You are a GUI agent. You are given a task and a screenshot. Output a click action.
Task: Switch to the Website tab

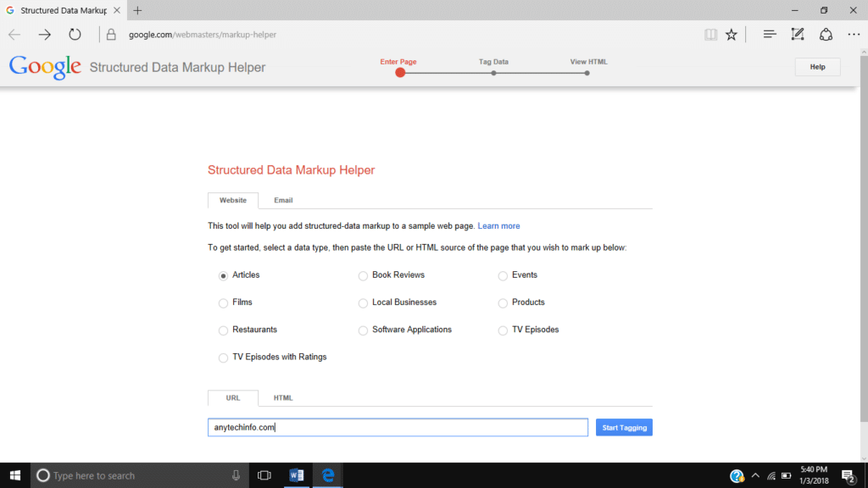click(233, 200)
